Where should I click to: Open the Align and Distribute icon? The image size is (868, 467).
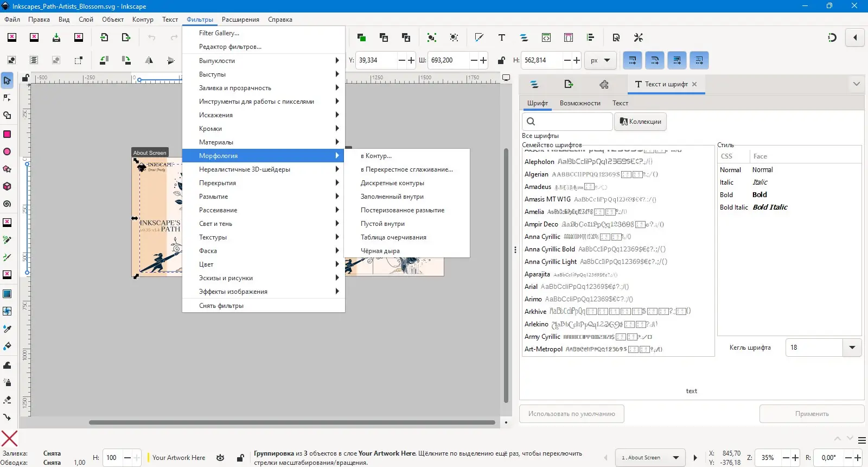tap(591, 37)
